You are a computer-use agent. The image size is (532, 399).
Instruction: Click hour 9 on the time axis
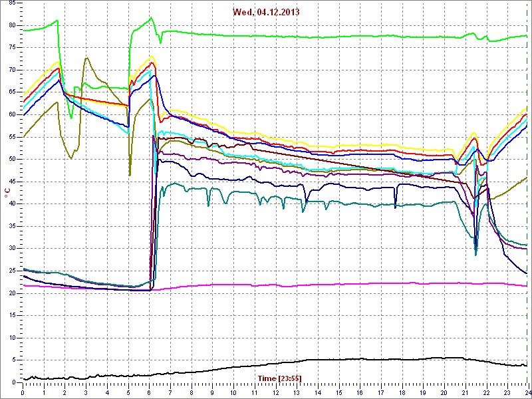pyautogui.click(x=212, y=392)
